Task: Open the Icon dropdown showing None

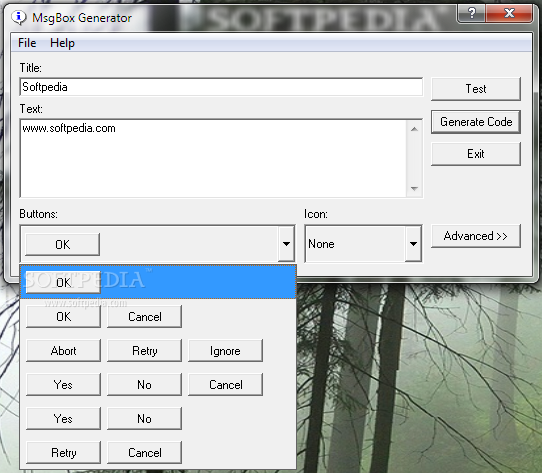Action: tap(363, 244)
